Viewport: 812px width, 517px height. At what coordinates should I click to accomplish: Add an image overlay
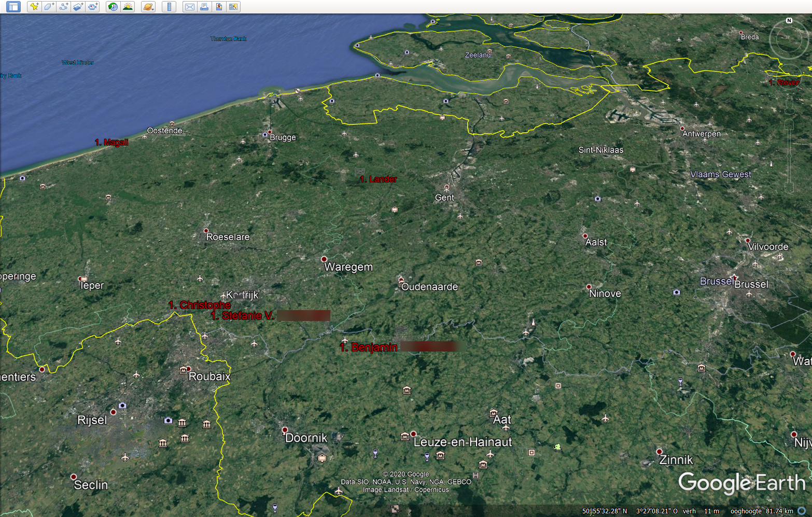click(x=78, y=7)
